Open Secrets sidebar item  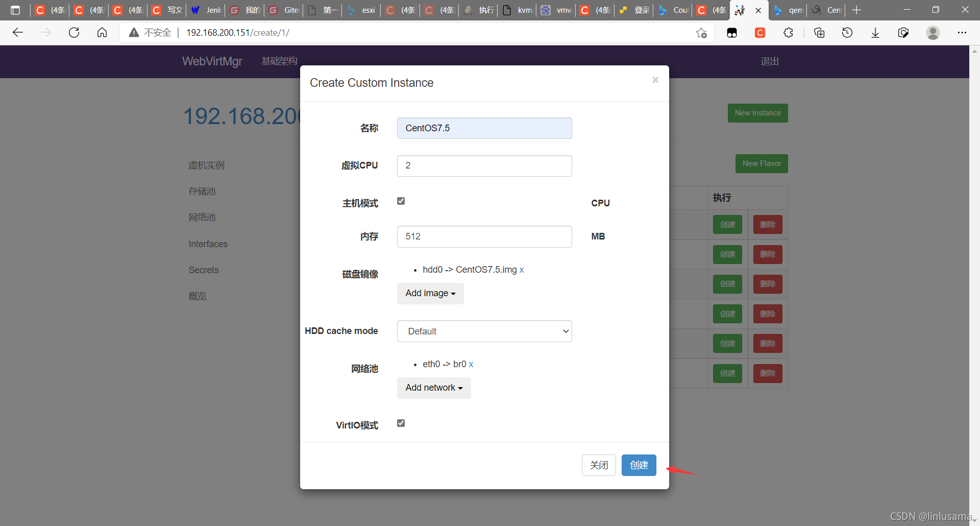204,270
